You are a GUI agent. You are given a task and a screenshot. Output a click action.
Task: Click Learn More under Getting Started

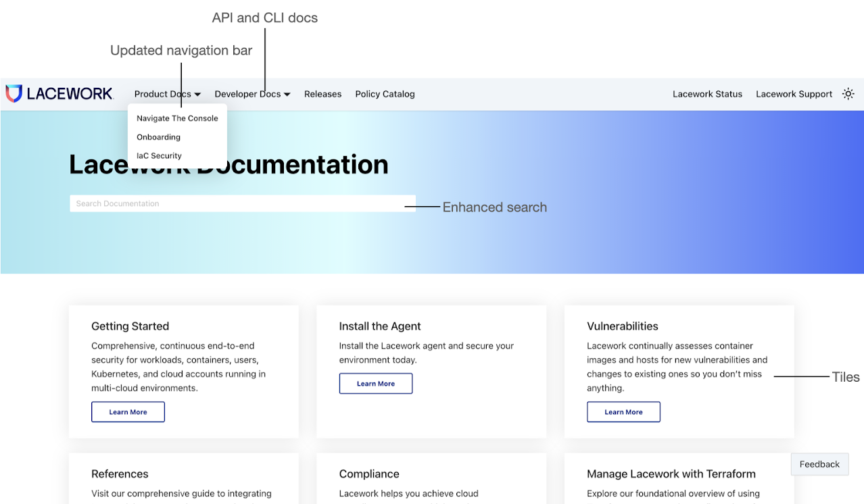tap(128, 412)
